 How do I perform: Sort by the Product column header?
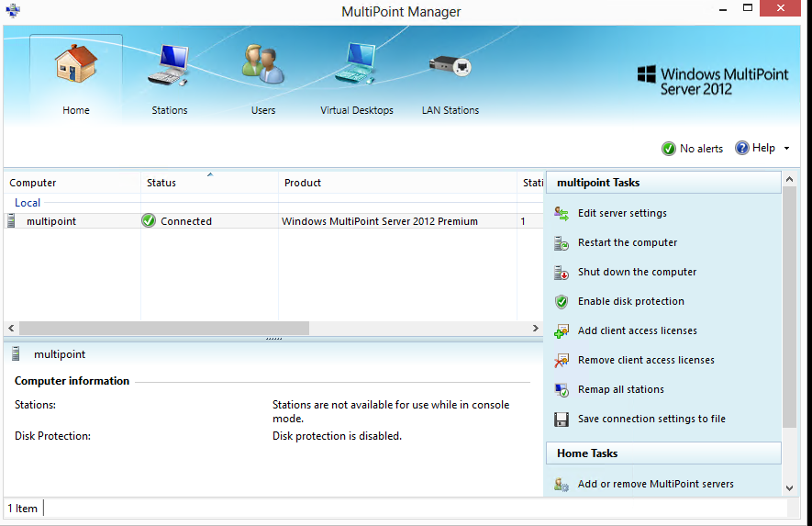(x=397, y=183)
